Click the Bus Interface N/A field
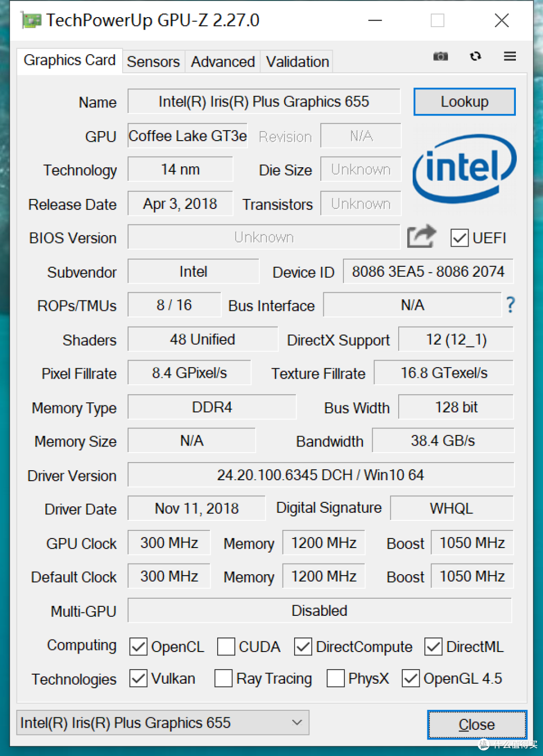The height and width of the screenshot is (756, 543). point(412,304)
